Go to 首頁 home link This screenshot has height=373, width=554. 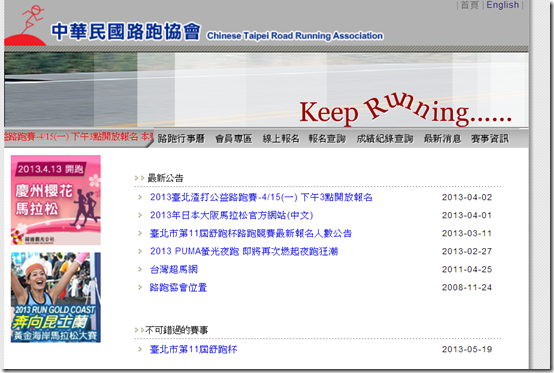click(x=470, y=5)
